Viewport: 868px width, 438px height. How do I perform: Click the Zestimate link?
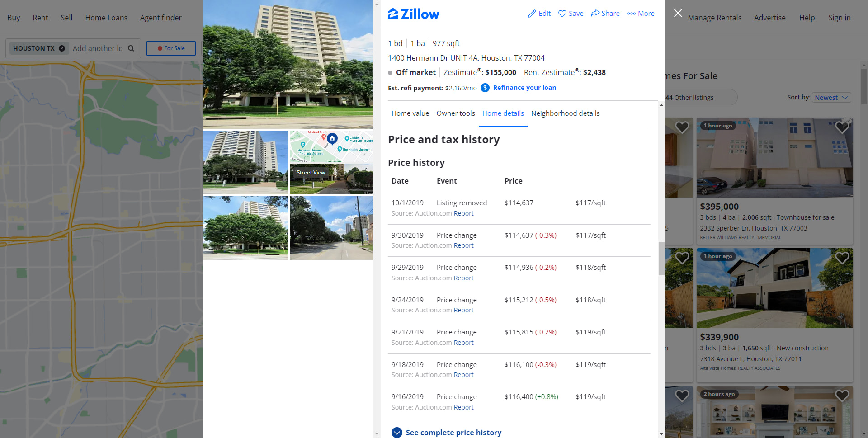pos(462,72)
